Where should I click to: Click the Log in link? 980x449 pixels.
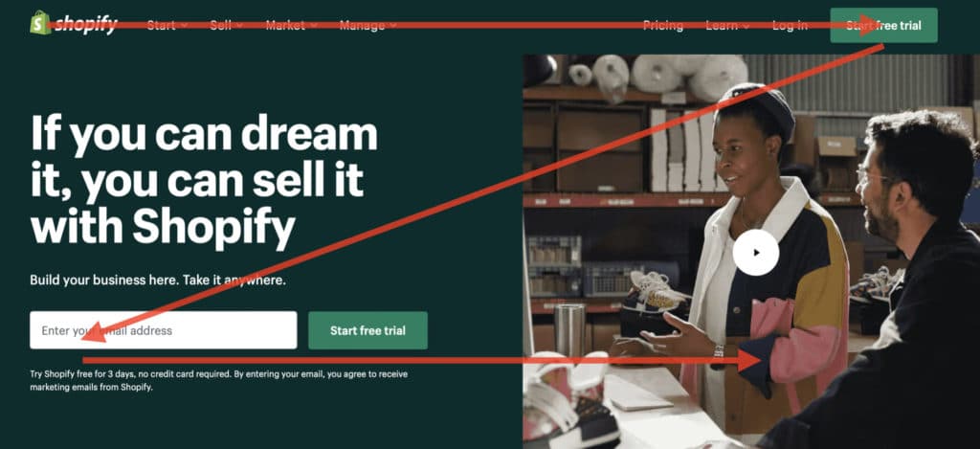tap(790, 25)
